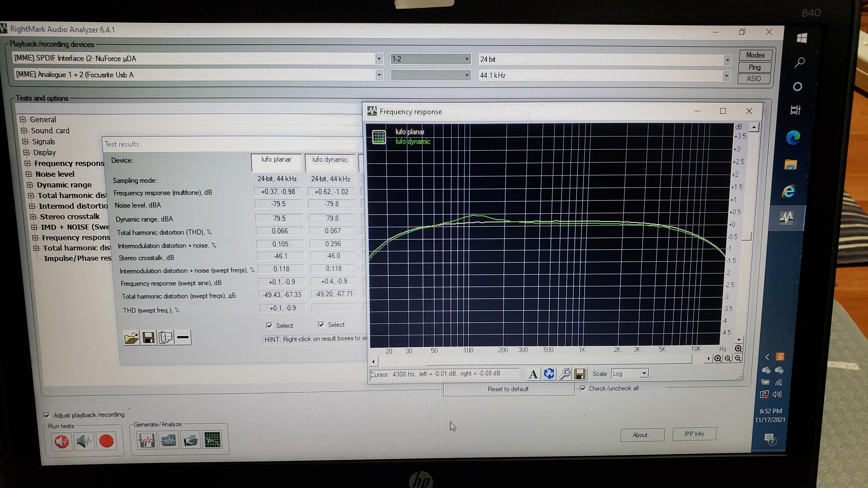Click the horizontal scrollbar left arrow
Screen dimensions: 868x488
click(x=373, y=362)
